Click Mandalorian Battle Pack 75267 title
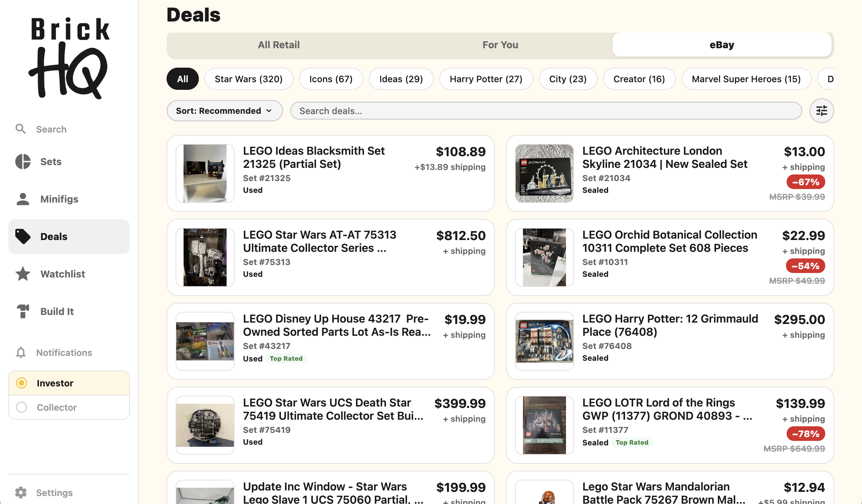The image size is (862, 504). coord(664,492)
